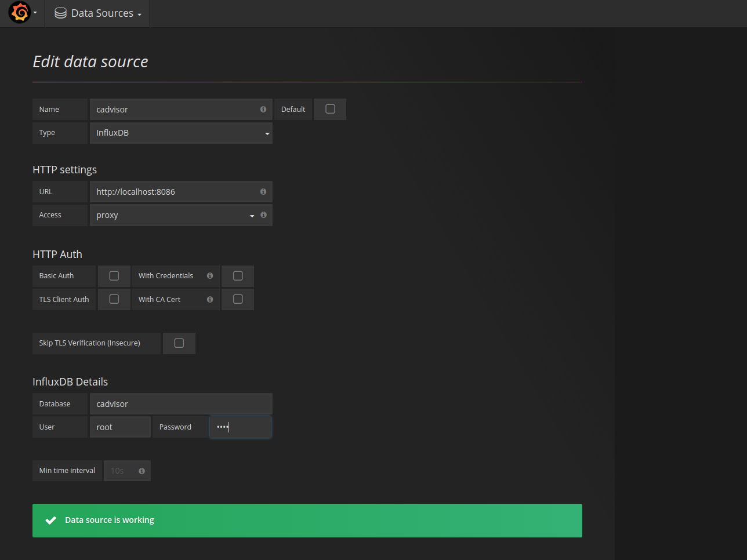Click the info icon in URL field

[x=263, y=191]
